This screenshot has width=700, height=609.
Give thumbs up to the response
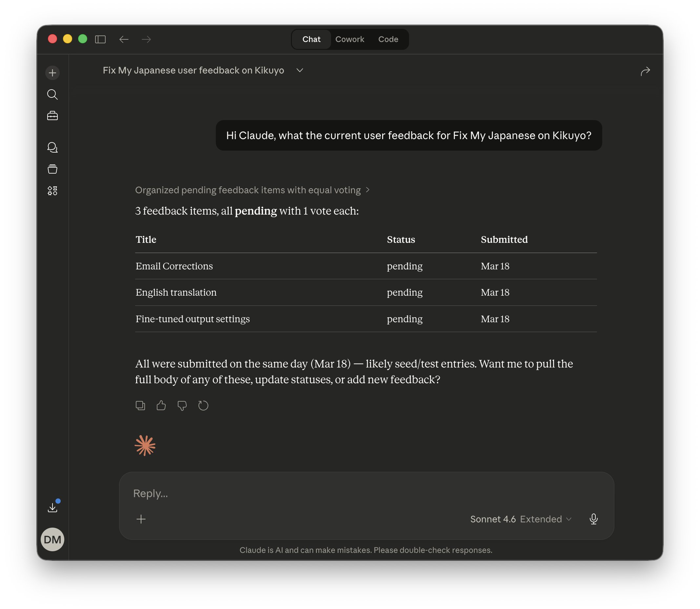(161, 406)
